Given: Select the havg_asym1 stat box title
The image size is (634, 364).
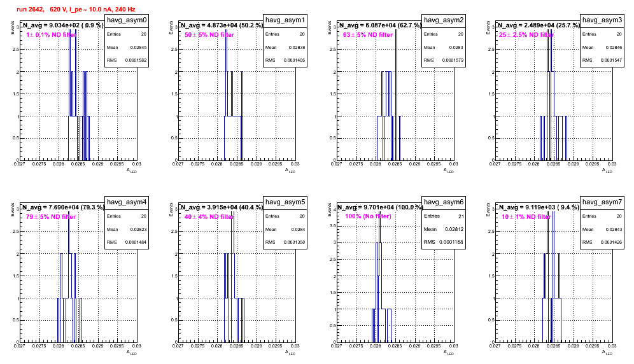Looking at the screenshot, I should click(x=285, y=20).
